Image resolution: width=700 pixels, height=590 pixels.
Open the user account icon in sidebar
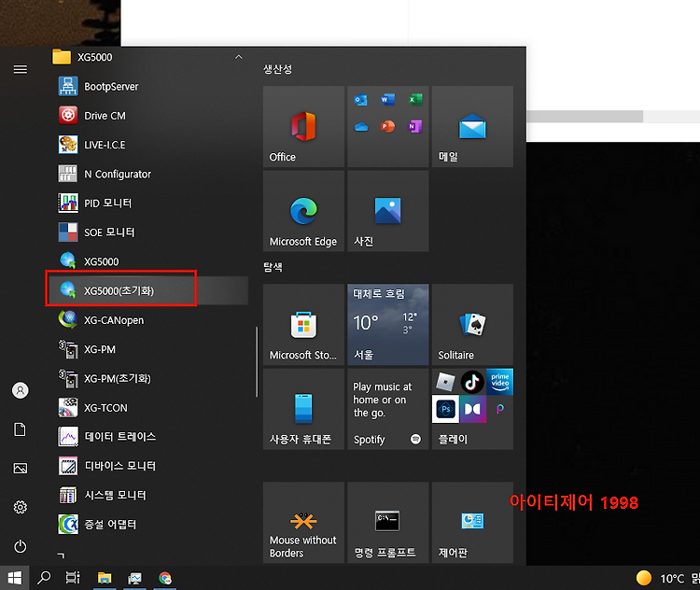21,390
